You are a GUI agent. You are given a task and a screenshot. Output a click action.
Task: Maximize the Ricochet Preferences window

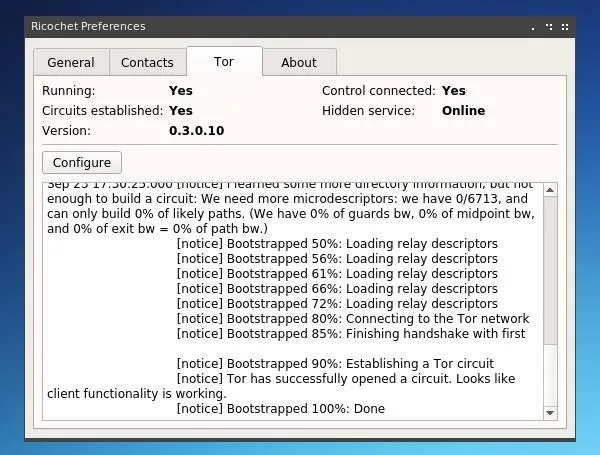pos(549,27)
